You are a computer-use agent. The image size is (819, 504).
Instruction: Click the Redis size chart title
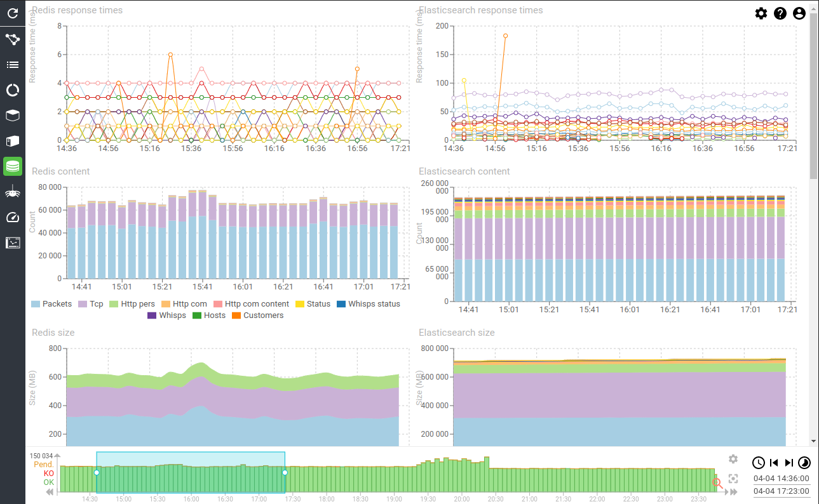[x=53, y=333]
